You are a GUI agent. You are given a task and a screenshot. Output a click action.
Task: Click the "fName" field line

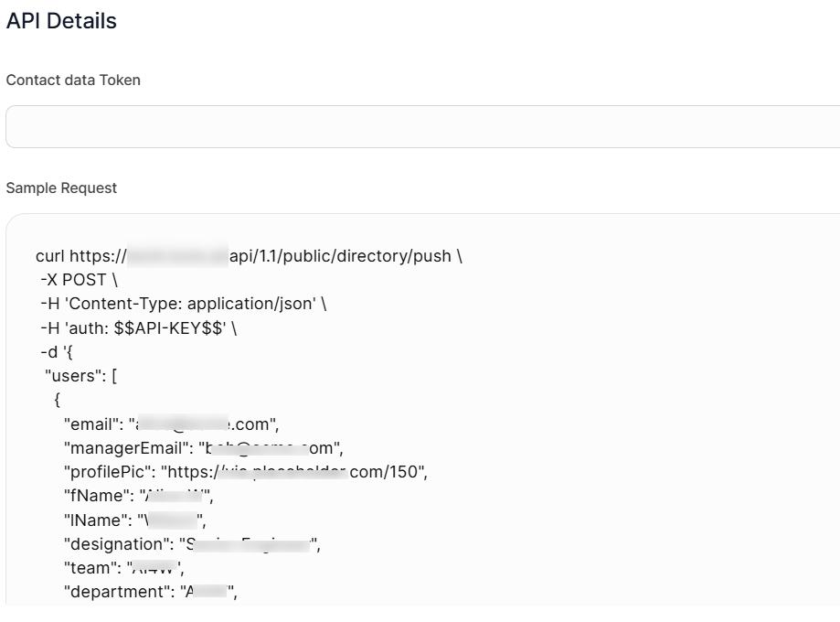tap(138, 496)
